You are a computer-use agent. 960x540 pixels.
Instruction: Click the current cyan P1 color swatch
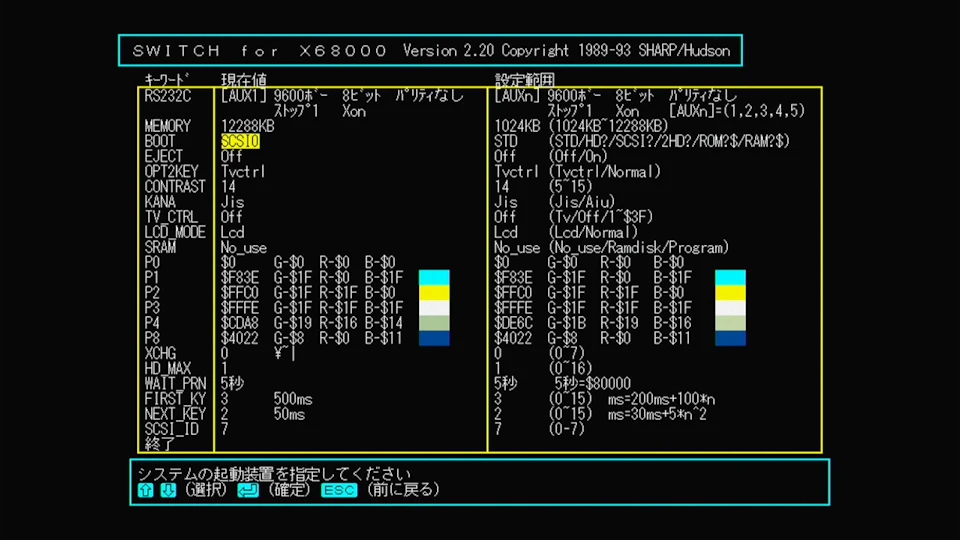(434, 277)
